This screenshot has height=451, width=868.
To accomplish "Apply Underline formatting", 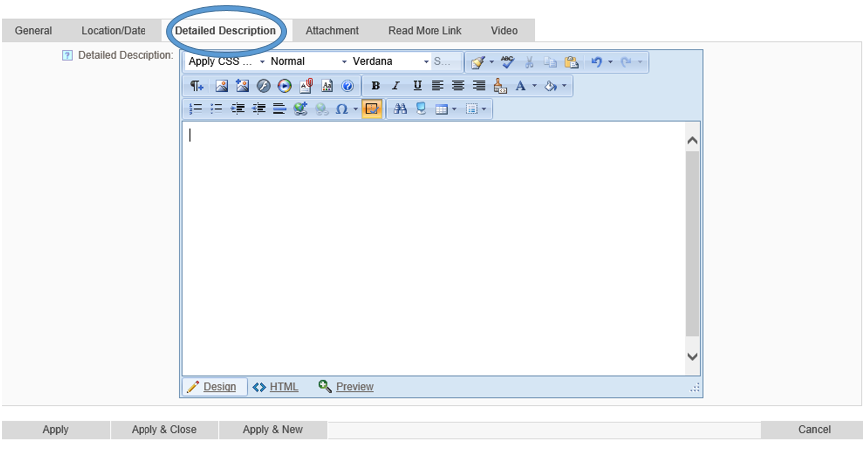I will click(417, 85).
